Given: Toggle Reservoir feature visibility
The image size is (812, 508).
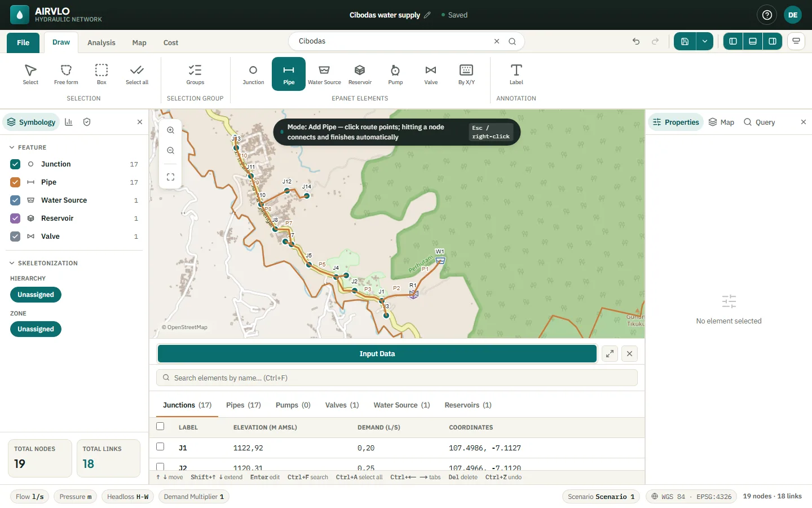Looking at the screenshot, I should coord(15,218).
